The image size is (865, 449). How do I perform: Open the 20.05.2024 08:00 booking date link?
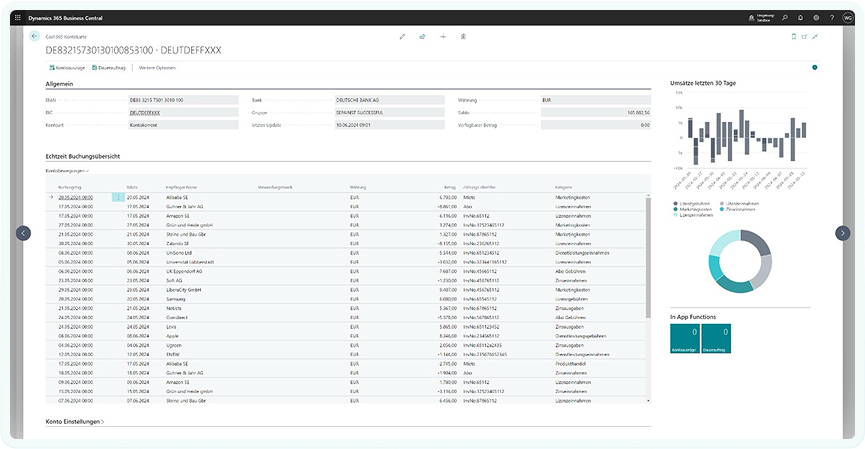coord(76,197)
